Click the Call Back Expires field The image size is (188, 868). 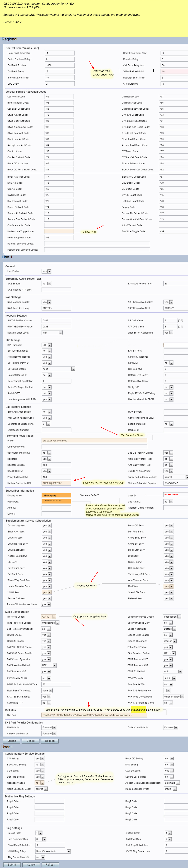click(59, 65)
